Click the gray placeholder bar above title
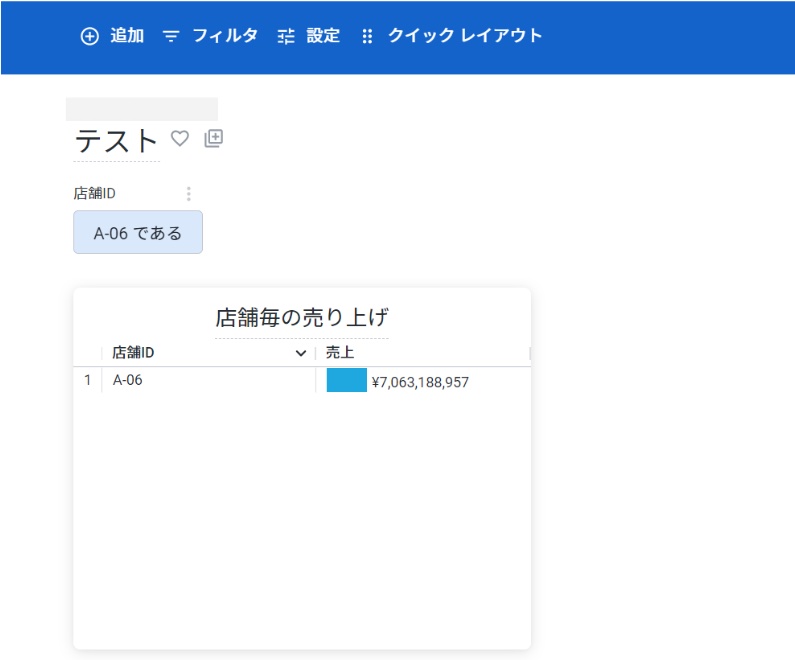The height and width of the screenshot is (660, 795). [x=141, y=109]
